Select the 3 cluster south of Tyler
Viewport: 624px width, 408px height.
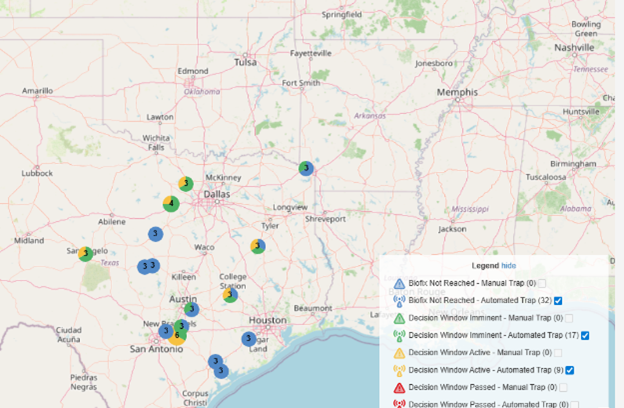coord(258,246)
